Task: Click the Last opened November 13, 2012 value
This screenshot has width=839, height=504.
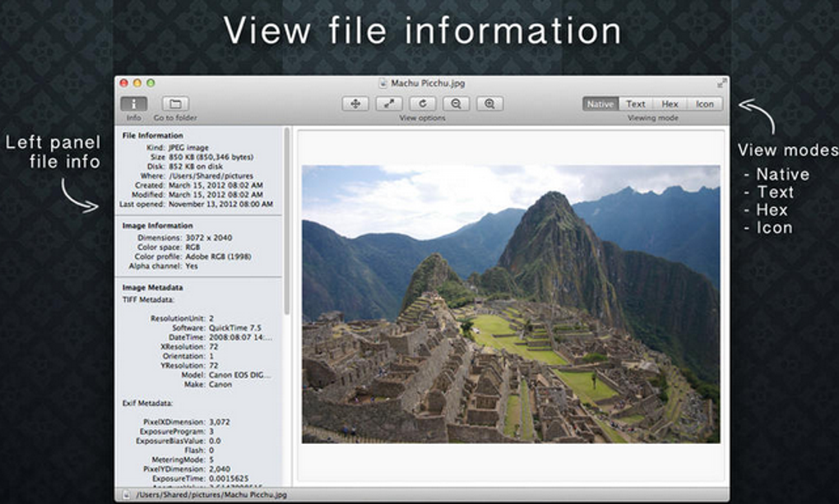Action: (x=220, y=205)
